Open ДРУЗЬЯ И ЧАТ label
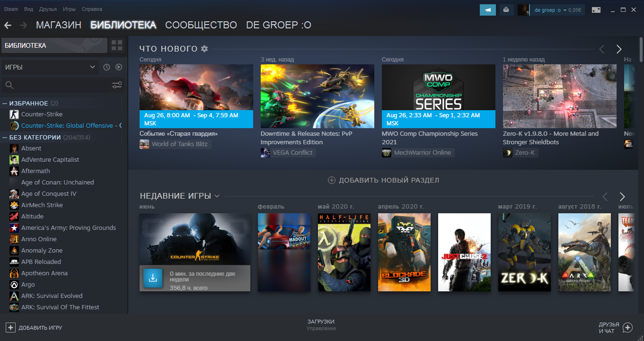Image resolution: width=644 pixels, height=341 pixels. tap(609, 327)
